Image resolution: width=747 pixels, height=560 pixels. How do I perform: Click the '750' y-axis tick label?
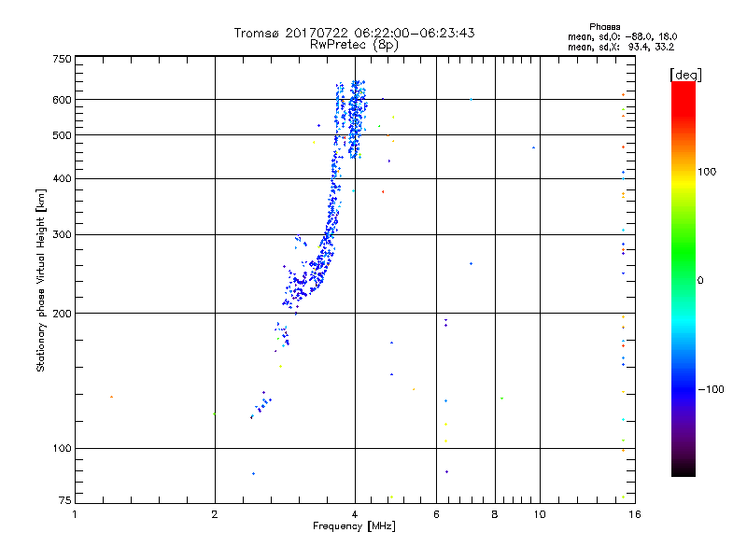(x=62, y=59)
